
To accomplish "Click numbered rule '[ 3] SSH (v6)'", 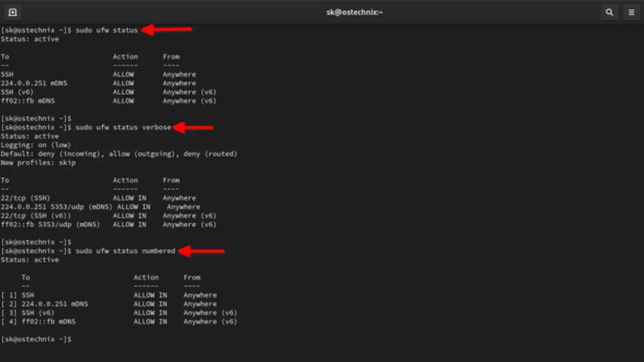I will click(x=119, y=313).
